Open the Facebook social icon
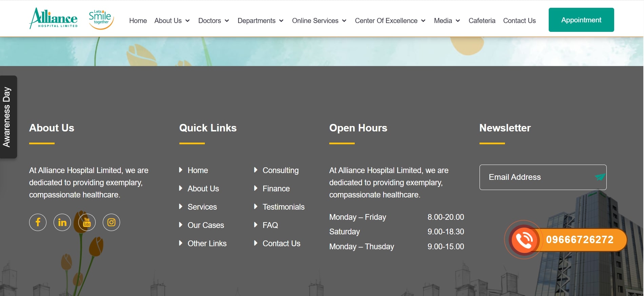Image resolution: width=644 pixels, height=296 pixels. [x=38, y=223]
